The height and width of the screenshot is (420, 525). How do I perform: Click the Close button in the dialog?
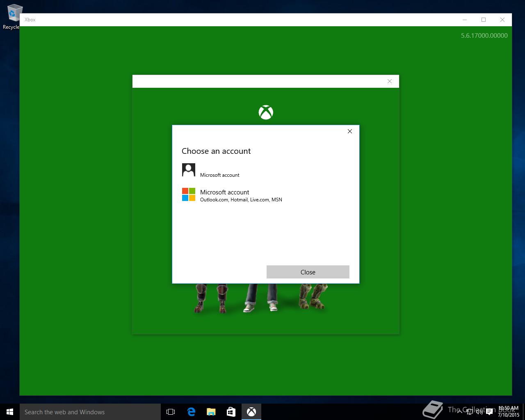click(x=308, y=272)
